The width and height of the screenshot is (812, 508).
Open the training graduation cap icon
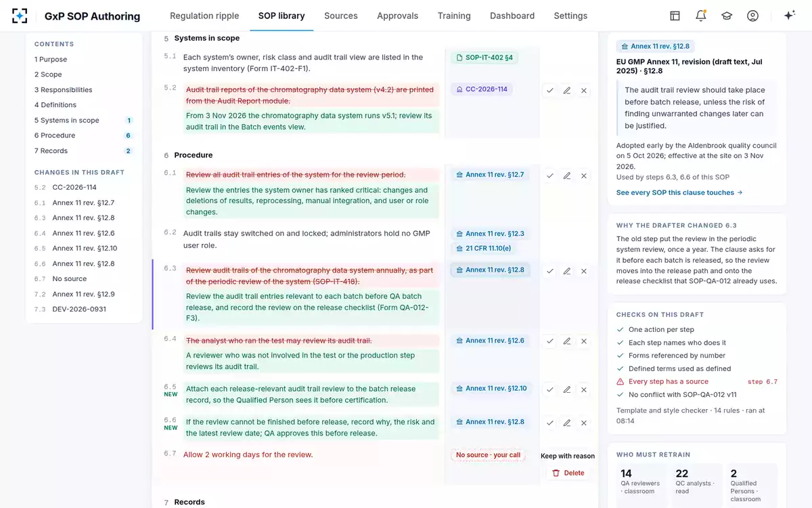click(x=727, y=16)
